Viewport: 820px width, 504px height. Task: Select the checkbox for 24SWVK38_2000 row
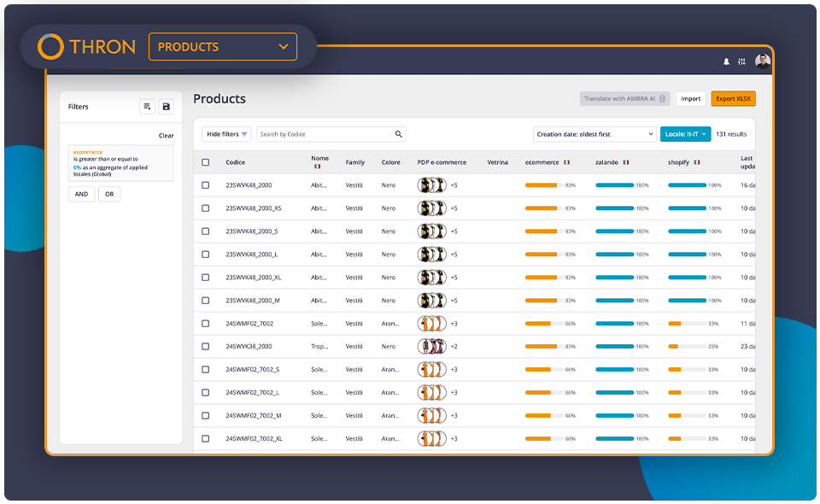(x=205, y=347)
